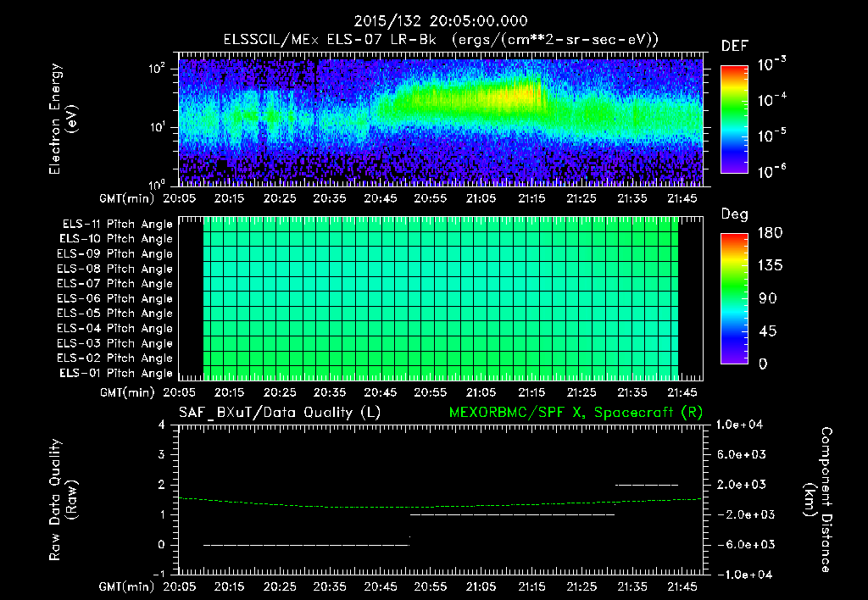Select the ELS-09 Pitch Angle row label
The image size is (868, 600).
tap(115, 254)
